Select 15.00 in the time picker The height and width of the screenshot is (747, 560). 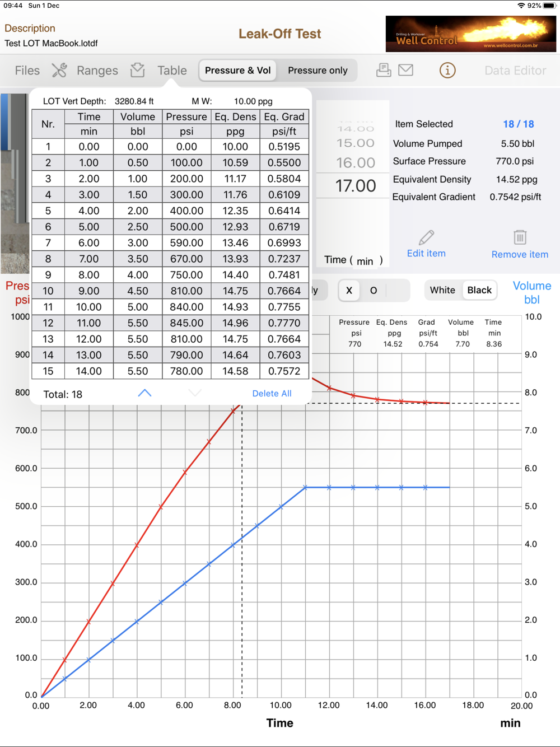(356, 143)
